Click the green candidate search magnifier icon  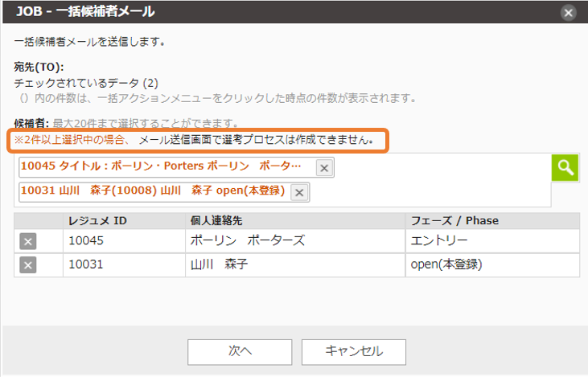point(565,167)
